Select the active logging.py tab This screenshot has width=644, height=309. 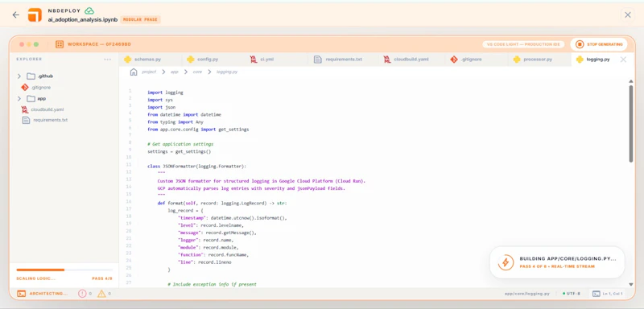click(598, 60)
